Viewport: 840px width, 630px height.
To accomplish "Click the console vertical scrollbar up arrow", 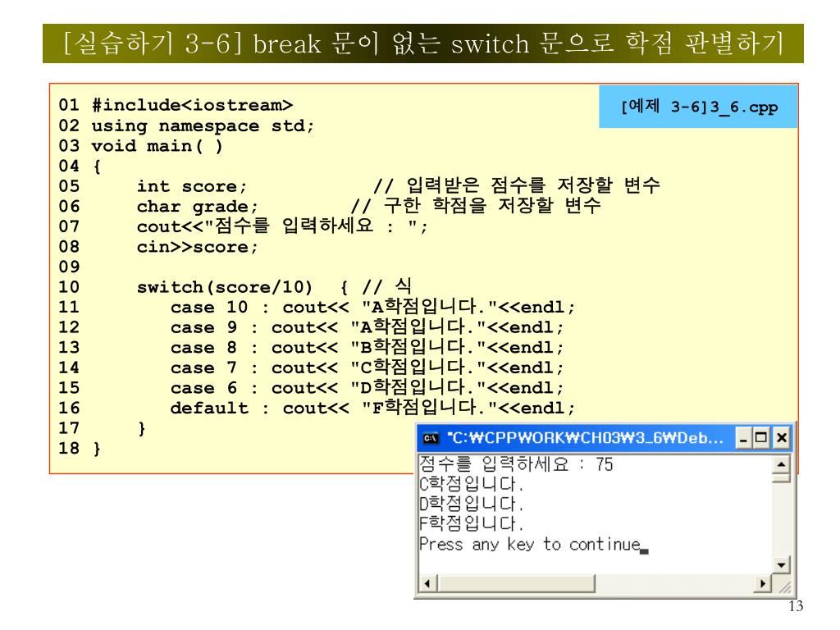I will (781, 464).
